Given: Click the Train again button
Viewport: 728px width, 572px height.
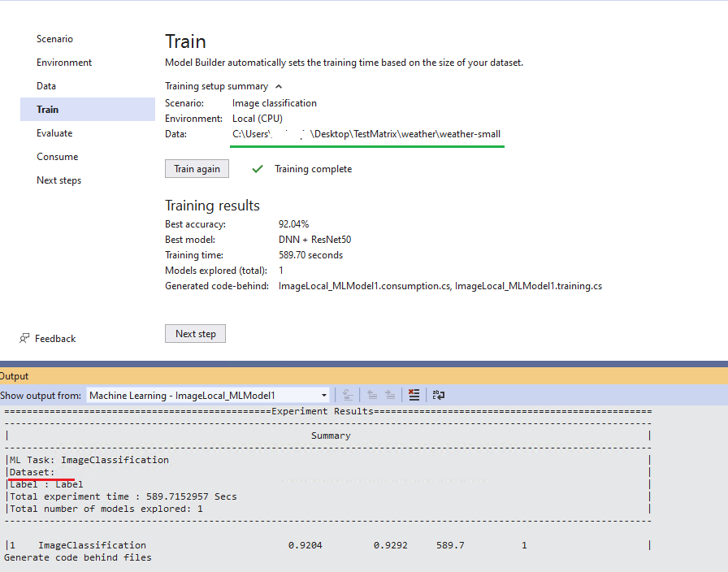Looking at the screenshot, I should pos(197,168).
